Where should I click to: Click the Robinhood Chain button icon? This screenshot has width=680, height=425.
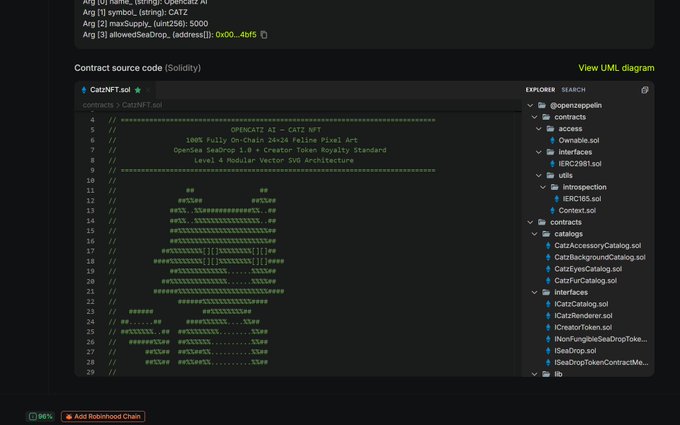click(x=69, y=416)
